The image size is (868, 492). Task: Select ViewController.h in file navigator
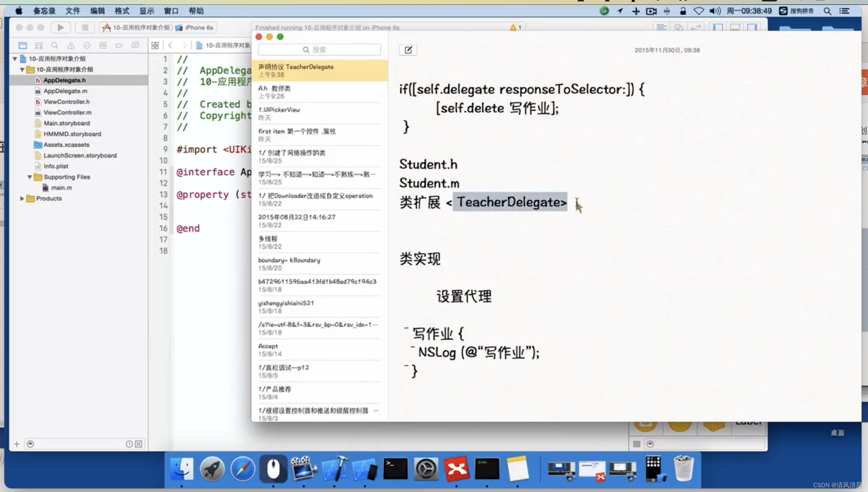coord(67,102)
